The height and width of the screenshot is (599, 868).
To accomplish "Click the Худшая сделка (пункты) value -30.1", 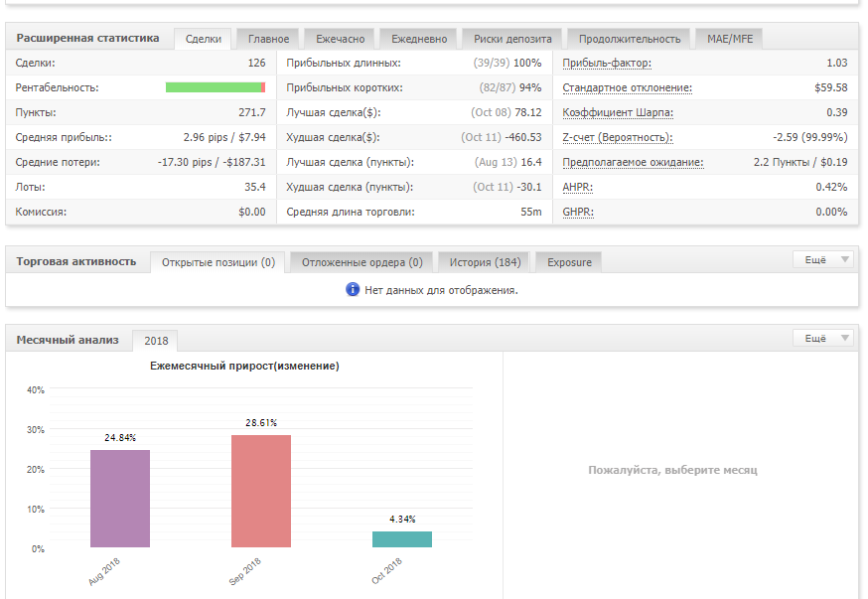I will (529, 187).
